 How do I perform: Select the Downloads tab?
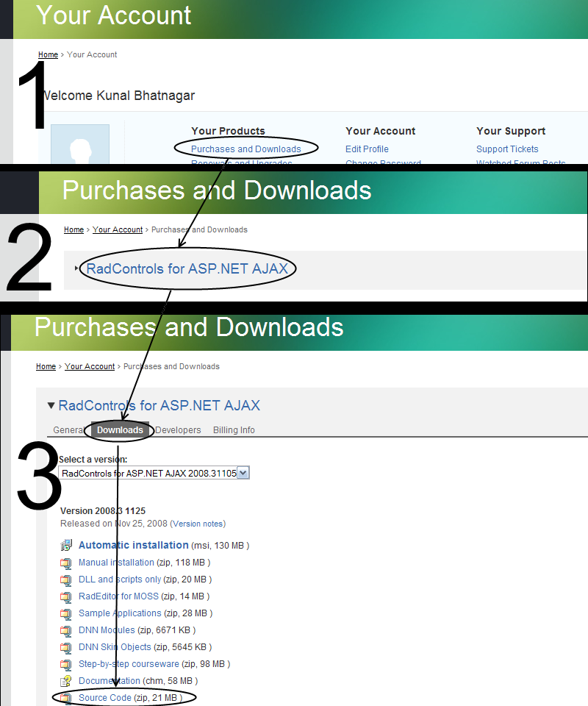click(120, 430)
